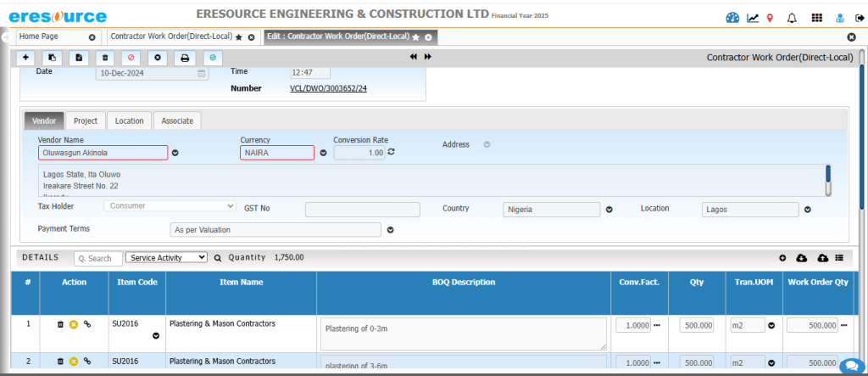The height and width of the screenshot is (376, 868).
Task: Open the calendar picker in the Date field
Action: [202, 73]
